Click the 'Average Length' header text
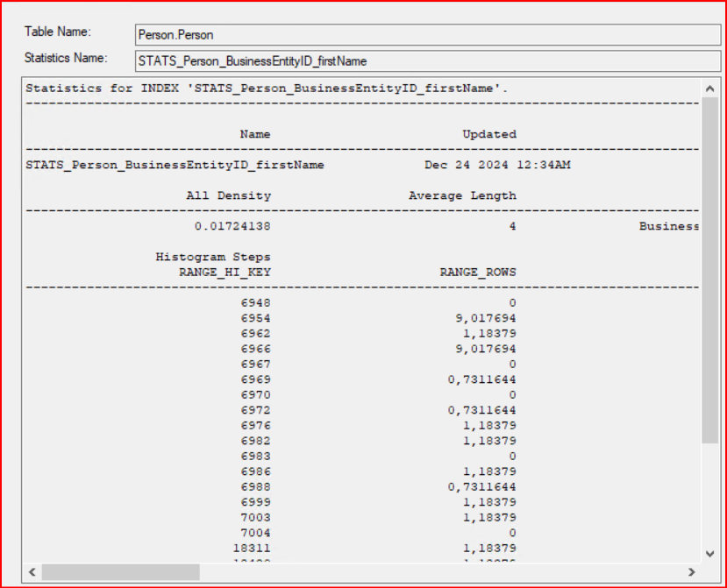The height and width of the screenshot is (588, 727). coord(462,195)
